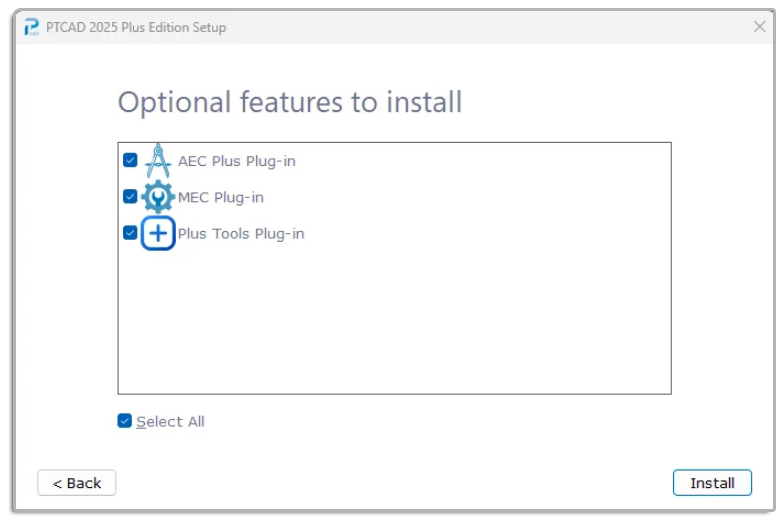Close the PTCAD setup window
784x527 pixels.
[x=760, y=26]
